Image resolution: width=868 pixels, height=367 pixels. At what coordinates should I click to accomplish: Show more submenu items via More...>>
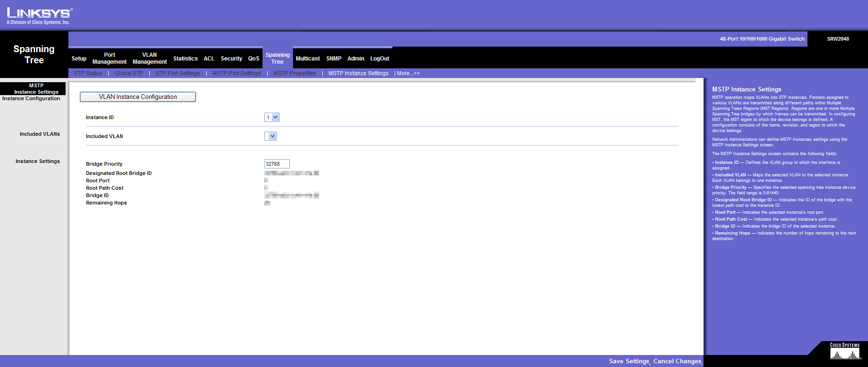tap(408, 73)
